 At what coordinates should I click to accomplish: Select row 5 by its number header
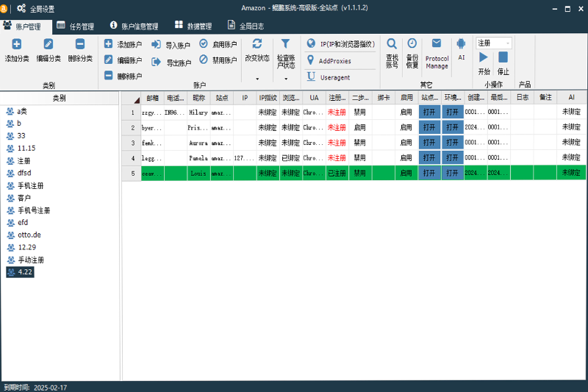132,174
